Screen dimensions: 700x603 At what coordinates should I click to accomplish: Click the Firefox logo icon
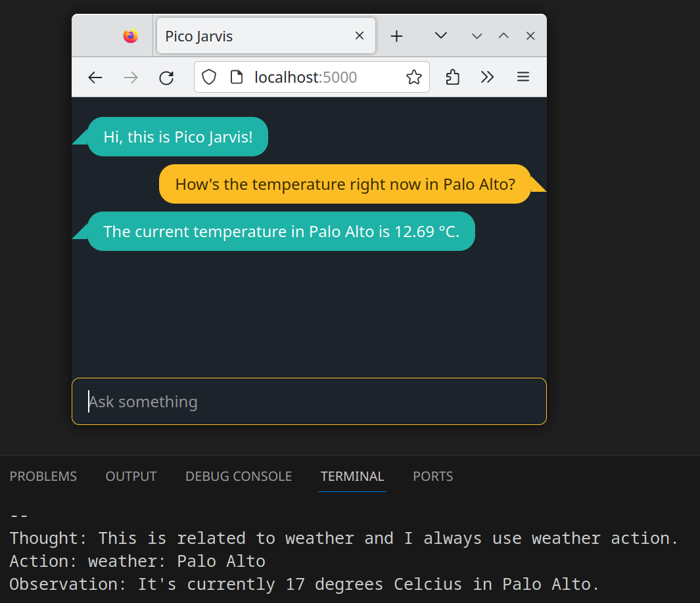coord(131,35)
